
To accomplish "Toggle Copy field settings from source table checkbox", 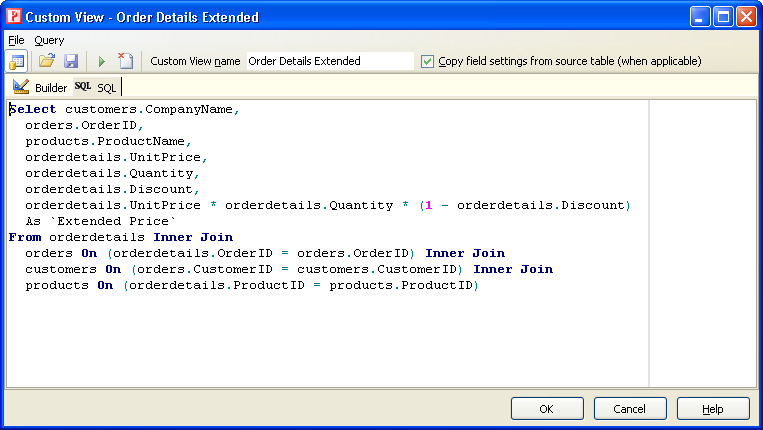I will [427, 61].
